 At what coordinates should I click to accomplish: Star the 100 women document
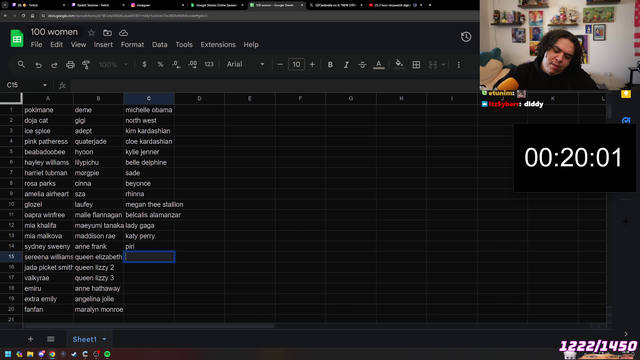(91, 33)
